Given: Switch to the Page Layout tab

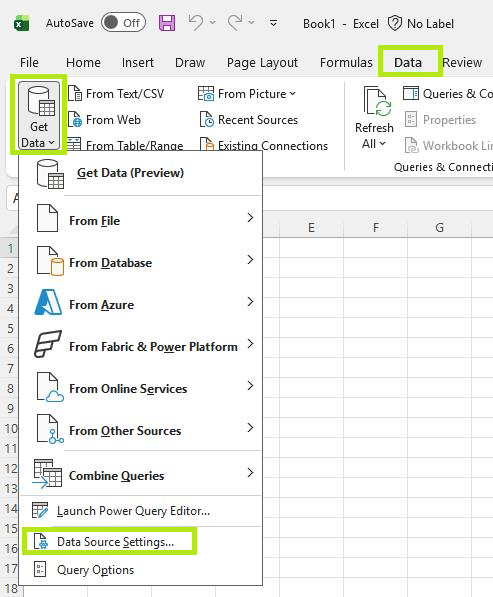Looking at the screenshot, I should point(262,62).
